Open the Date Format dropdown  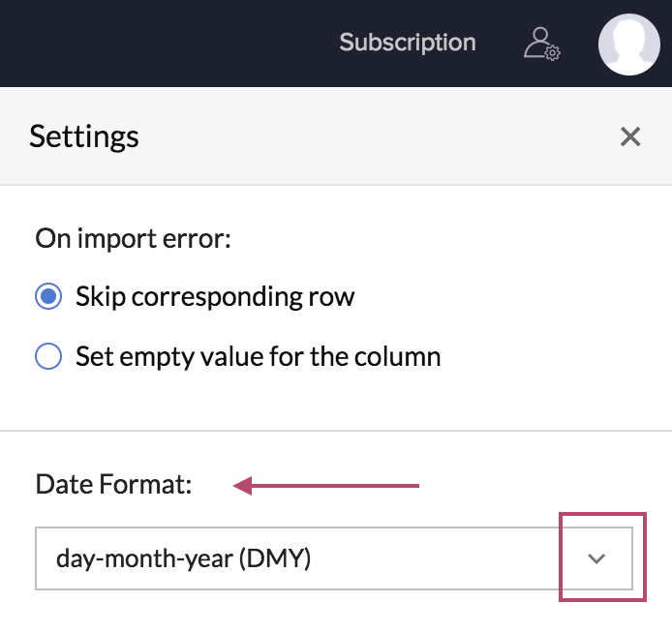[333, 558]
